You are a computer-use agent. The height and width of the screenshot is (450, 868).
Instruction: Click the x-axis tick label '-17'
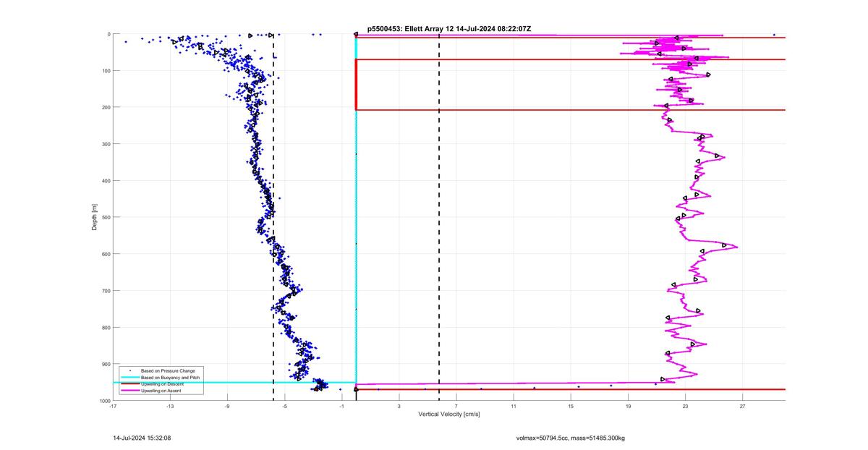pos(113,406)
